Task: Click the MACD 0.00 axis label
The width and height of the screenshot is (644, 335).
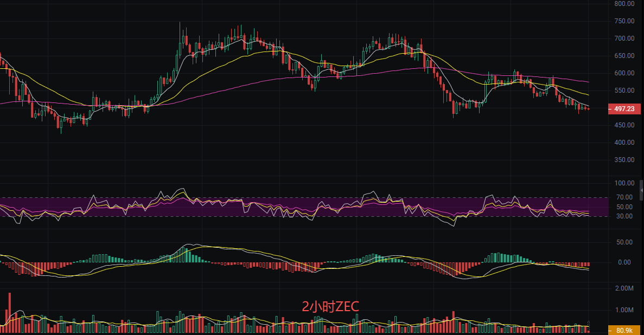Action: (624, 262)
